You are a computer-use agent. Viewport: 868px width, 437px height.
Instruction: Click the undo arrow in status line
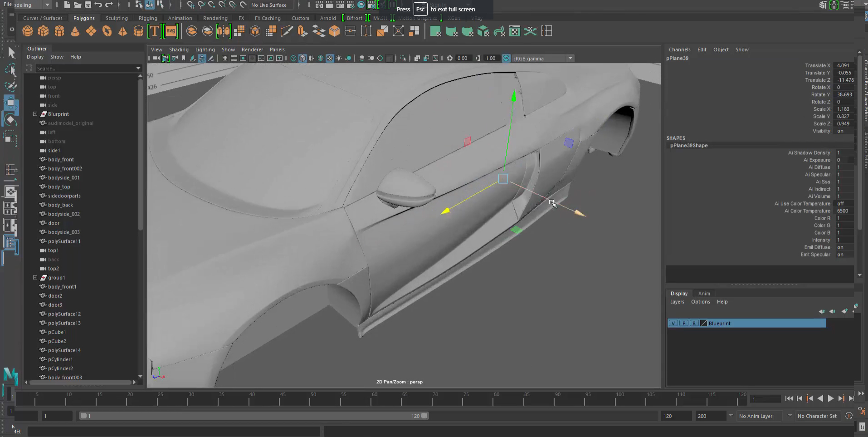(98, 5)
